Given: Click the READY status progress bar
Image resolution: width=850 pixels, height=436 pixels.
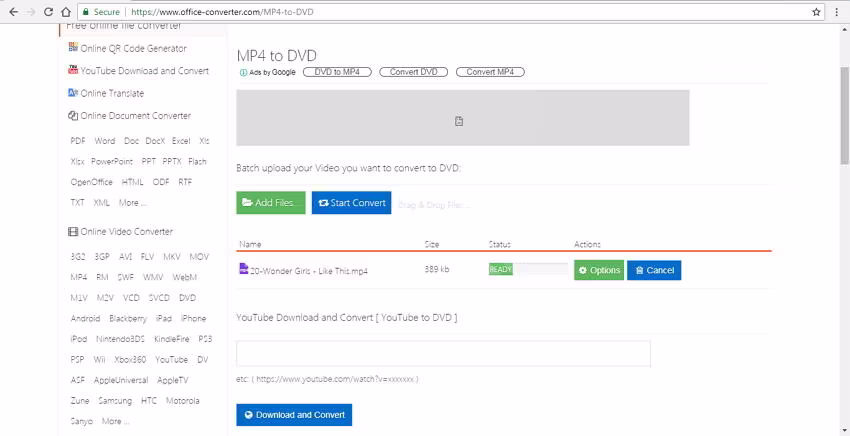Looking at the screenshot, I should pyautogui.click(x=528, y=270).
